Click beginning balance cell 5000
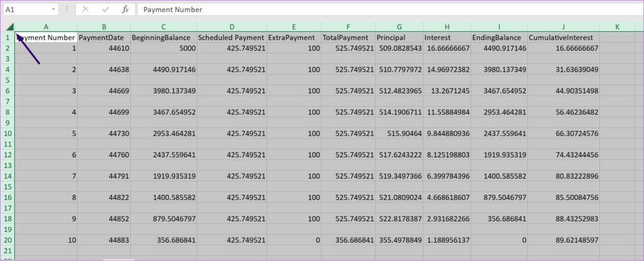The height and width of the screenshot is (261, 644). point(164,48)
